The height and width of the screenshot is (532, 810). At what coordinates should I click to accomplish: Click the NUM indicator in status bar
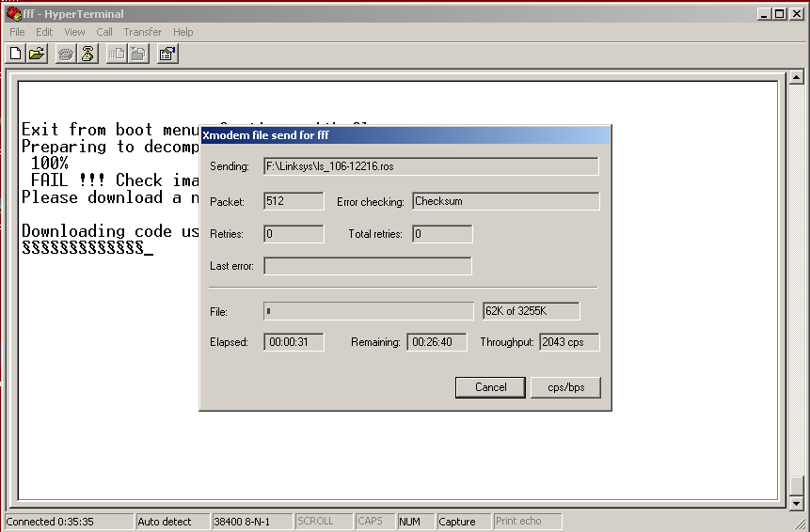click(x=416, y=522)
